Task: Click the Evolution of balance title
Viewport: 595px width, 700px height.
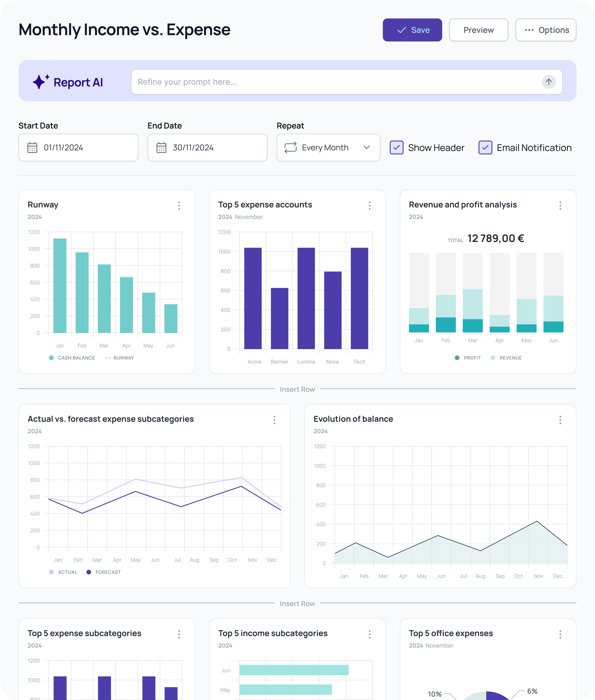Action: pos(353,419)
